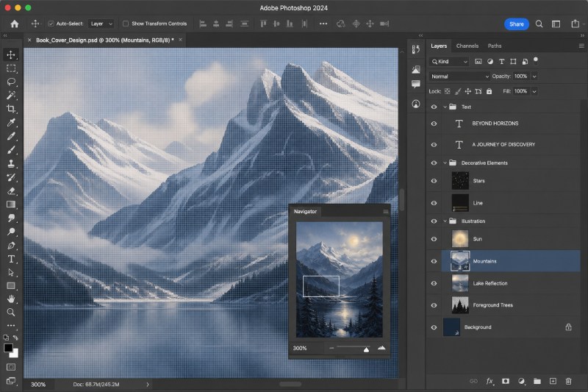Create a new layer
Screen dimensions: 588x392
pos(553,381)
